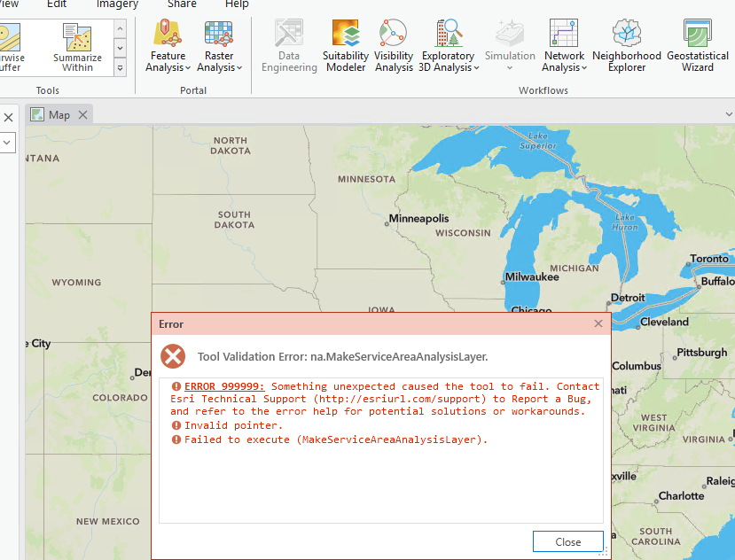Open the Share menu
This screenshot has width=735, height=560.
click(x=181, y=4)
